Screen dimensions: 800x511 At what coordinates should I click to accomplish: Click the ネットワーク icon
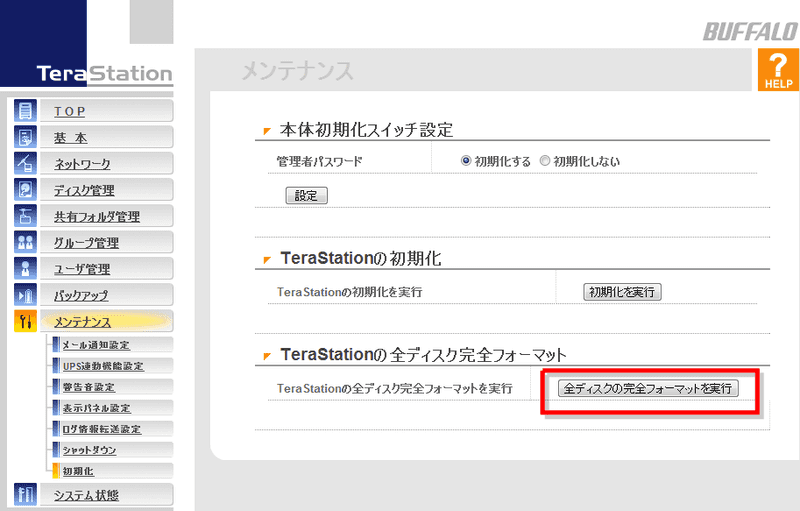[x=25, y=163]
